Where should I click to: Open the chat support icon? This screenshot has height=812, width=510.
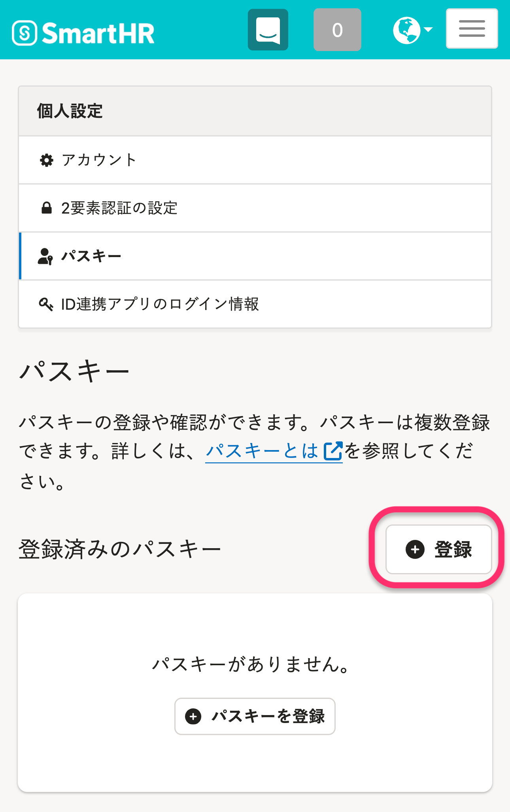point(268,30)
